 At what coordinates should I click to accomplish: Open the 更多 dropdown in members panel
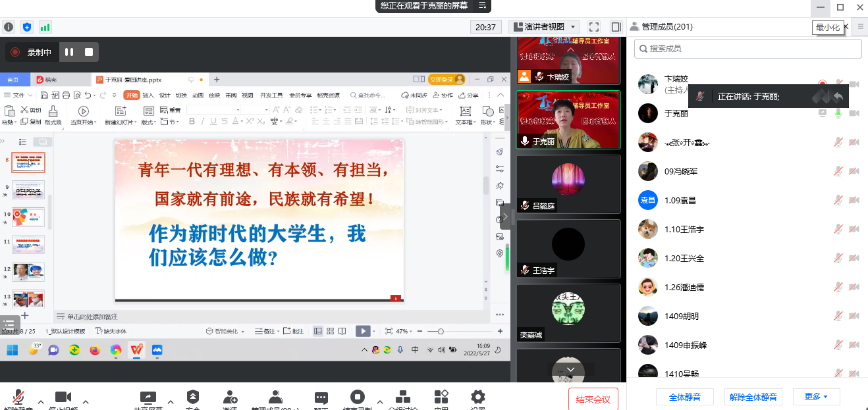coord(815,397)
